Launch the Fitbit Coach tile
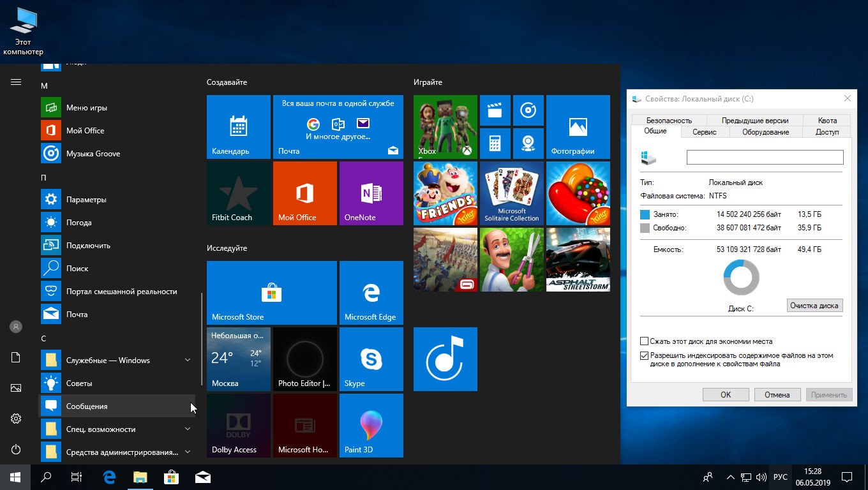Image resolution: width=868 pixels, height=490 pixels. [x=239, y=193]
